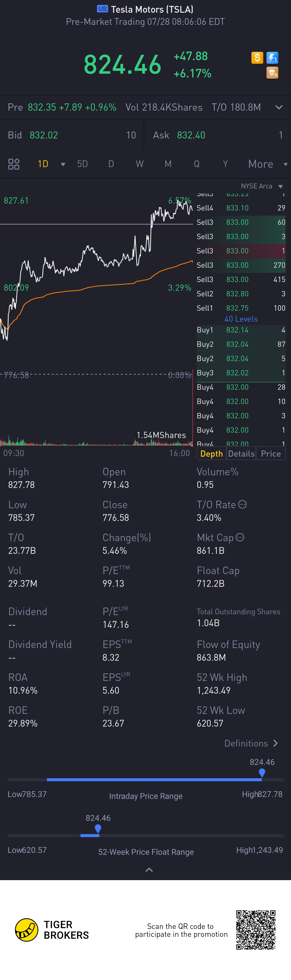Collapse the details panel with up chevron
The height and width of the screenshot is (980, 291).
click(149, 870)
